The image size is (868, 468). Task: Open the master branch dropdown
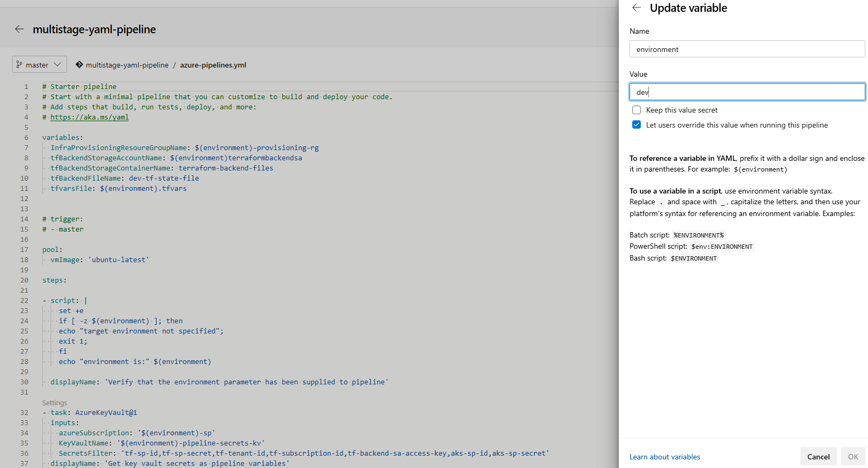(40, 64)
